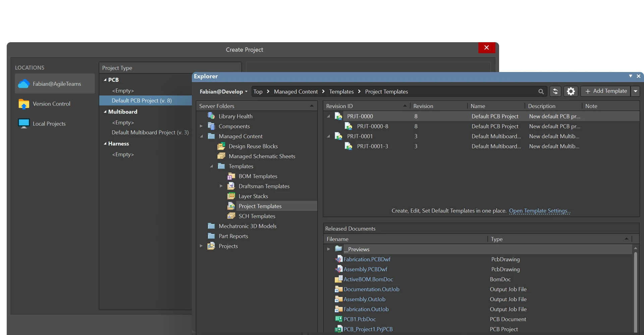Sort by the Type column header
This screenshot has width=644, height=335.
[x=559, y=239]
